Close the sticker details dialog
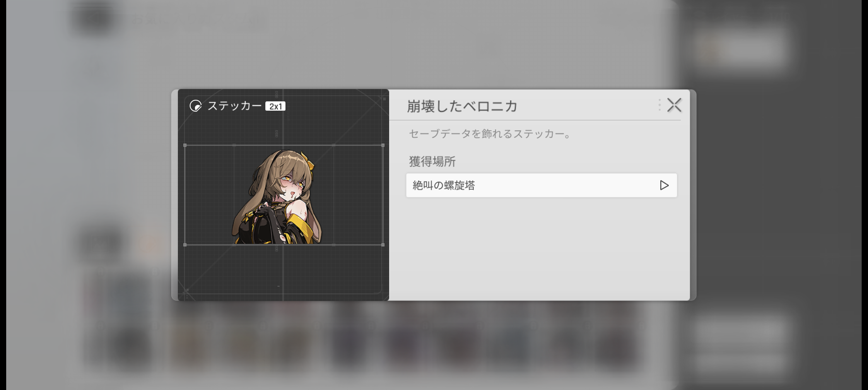868x390 pixels. [674, 105]
